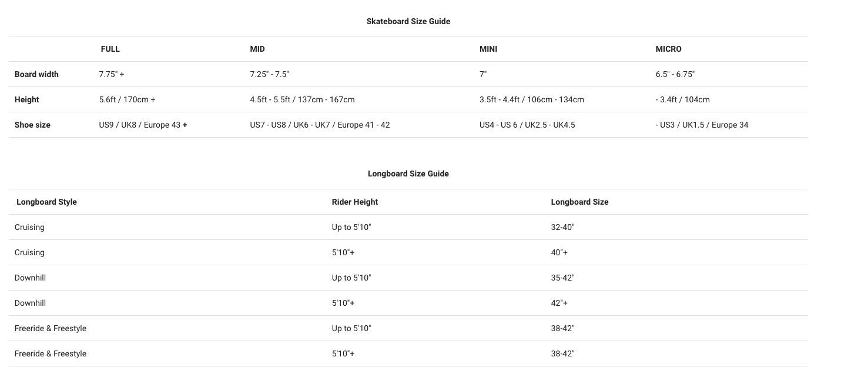
Task: Click the Skateboard Size Guide heading
Action: pos(408,21)
